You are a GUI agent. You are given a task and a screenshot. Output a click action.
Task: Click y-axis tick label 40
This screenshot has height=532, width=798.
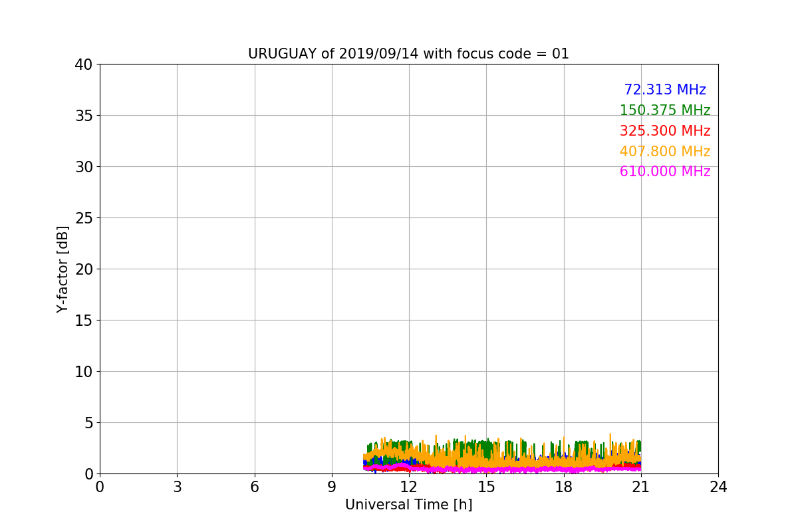[83, 65]
